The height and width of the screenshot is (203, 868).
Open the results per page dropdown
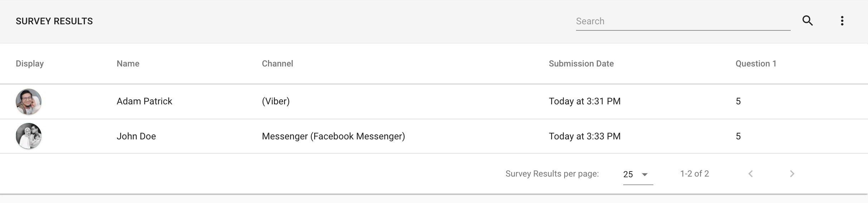pyautogui.click(x=638, y=174)
